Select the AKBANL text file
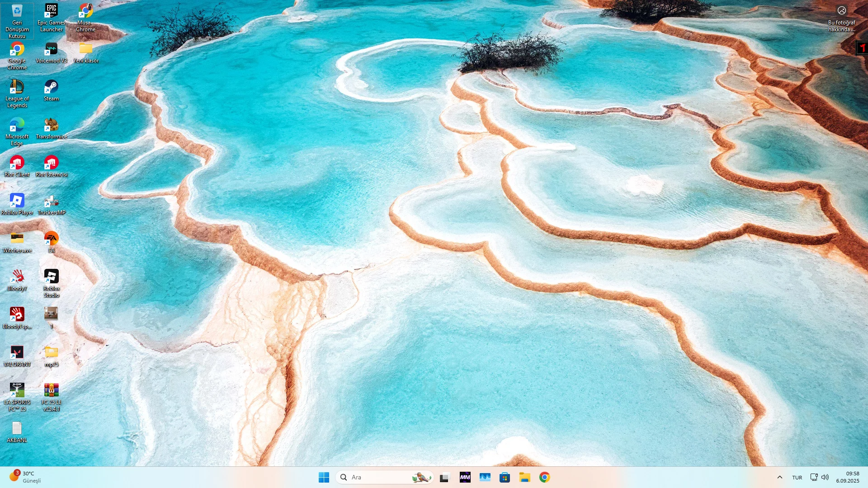Screen dimensions: 868x488 click(x=17, y=432)
